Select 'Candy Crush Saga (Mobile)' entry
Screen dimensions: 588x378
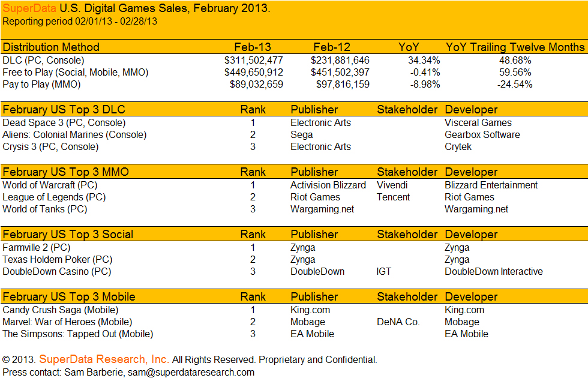[61, 310]
